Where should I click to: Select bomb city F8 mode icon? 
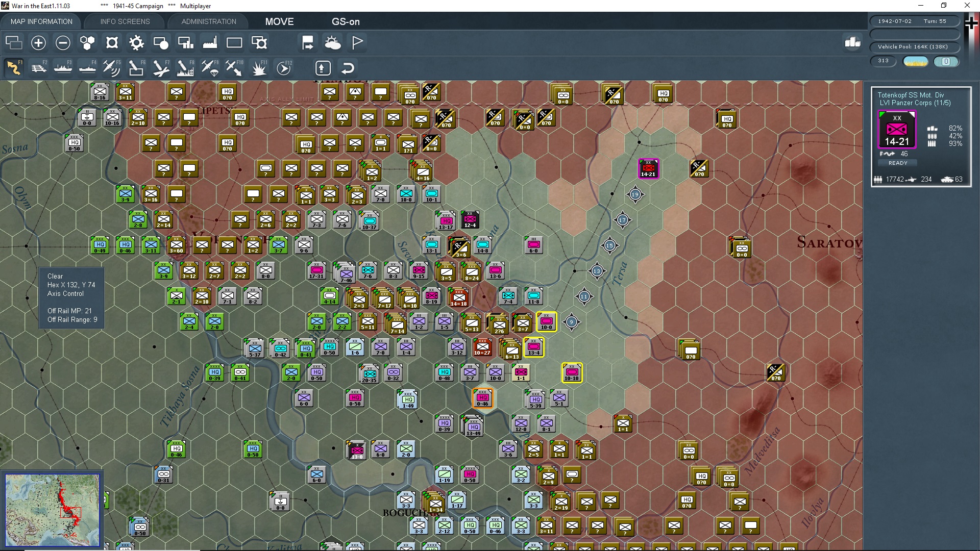185,67
